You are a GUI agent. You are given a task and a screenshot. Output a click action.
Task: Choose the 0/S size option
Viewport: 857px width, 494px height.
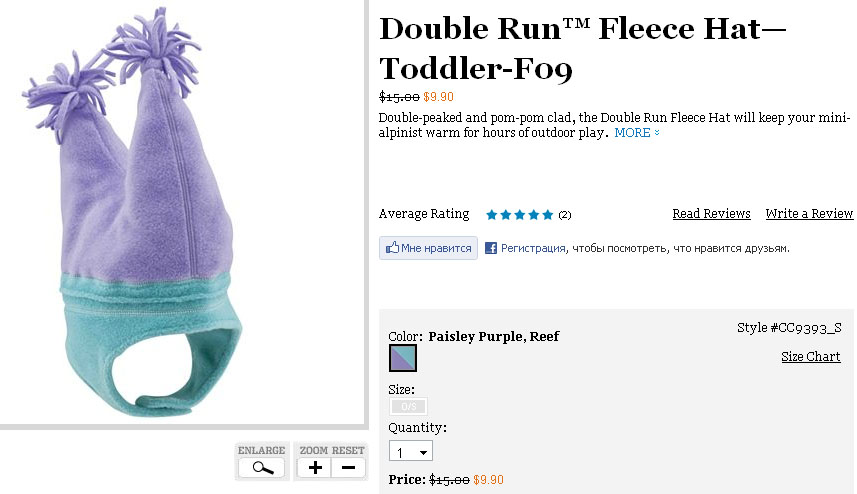pyautogui.click(x=408, y=407)
